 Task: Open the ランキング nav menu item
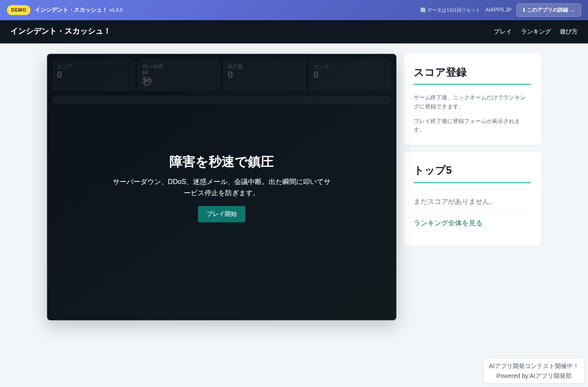pos(535,32)
